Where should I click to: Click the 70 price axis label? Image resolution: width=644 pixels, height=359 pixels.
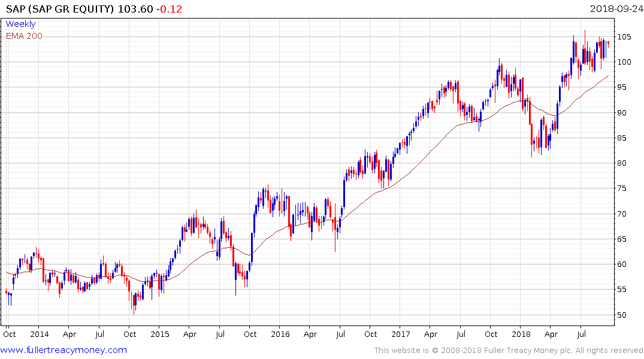coord(622,214)
